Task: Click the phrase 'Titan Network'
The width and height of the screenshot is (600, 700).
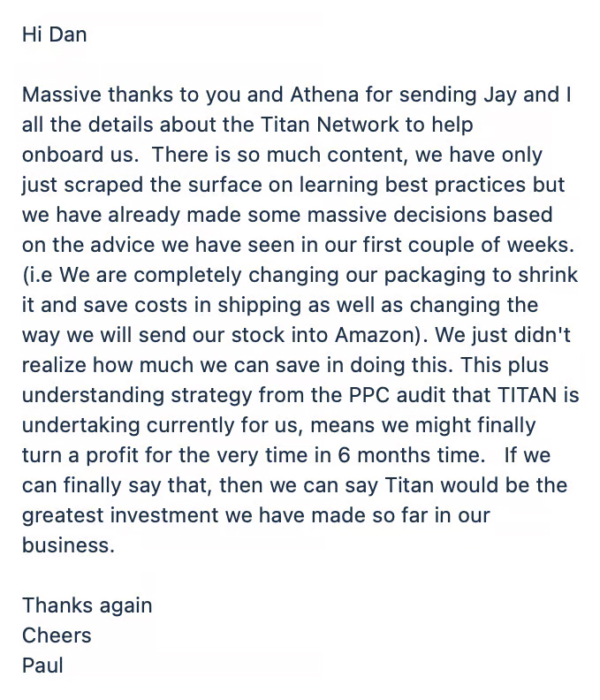Action: click(330, 125)
